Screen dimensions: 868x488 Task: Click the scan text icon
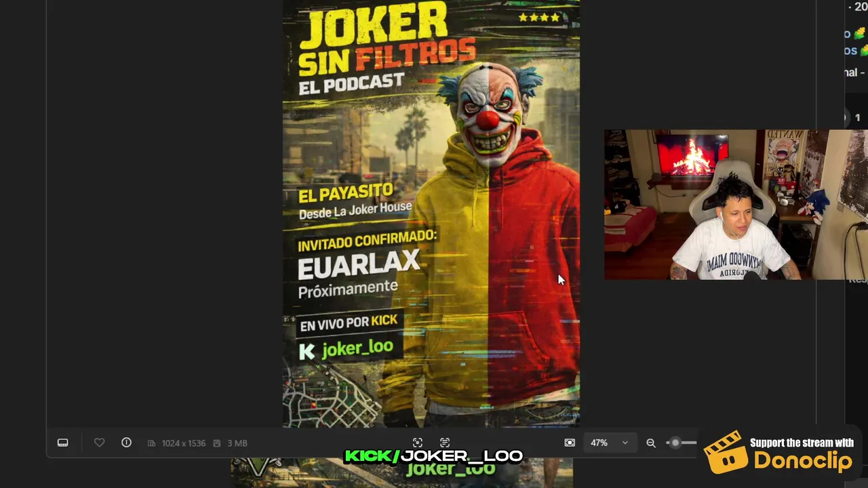click(x=445, y=443)
